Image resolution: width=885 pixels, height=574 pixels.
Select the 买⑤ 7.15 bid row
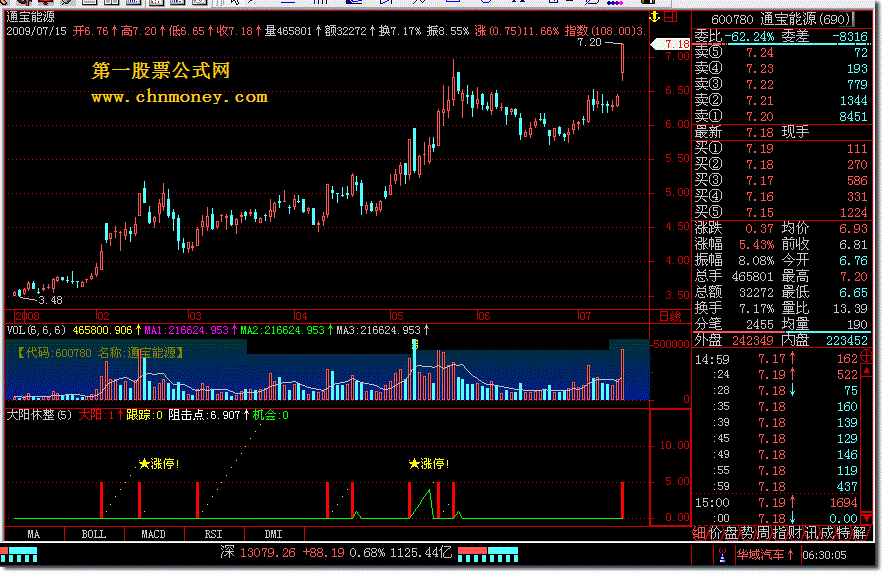[x=781, y=213]
